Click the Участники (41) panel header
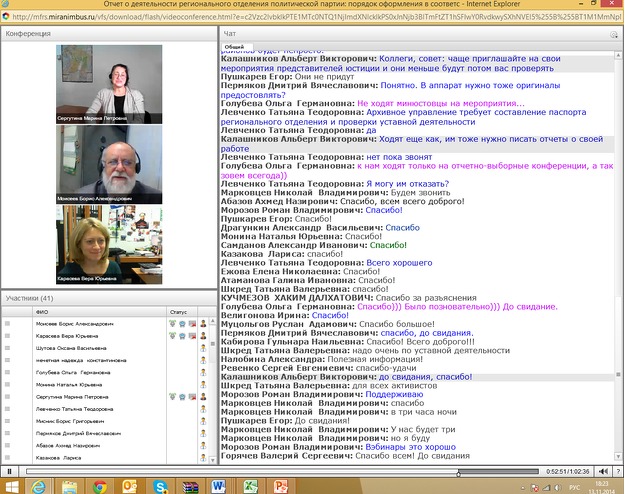This screenshot has height=494, width=625. 108,298
